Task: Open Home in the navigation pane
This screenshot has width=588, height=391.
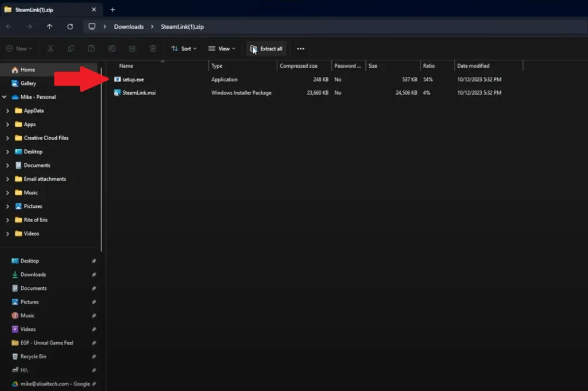Action: pos(28,69)
